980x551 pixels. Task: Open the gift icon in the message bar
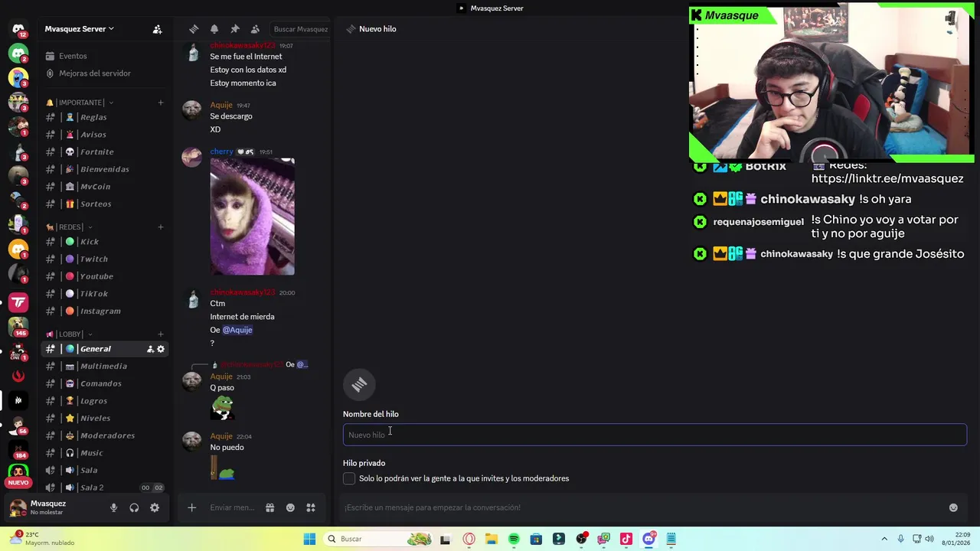click(269, 507)
